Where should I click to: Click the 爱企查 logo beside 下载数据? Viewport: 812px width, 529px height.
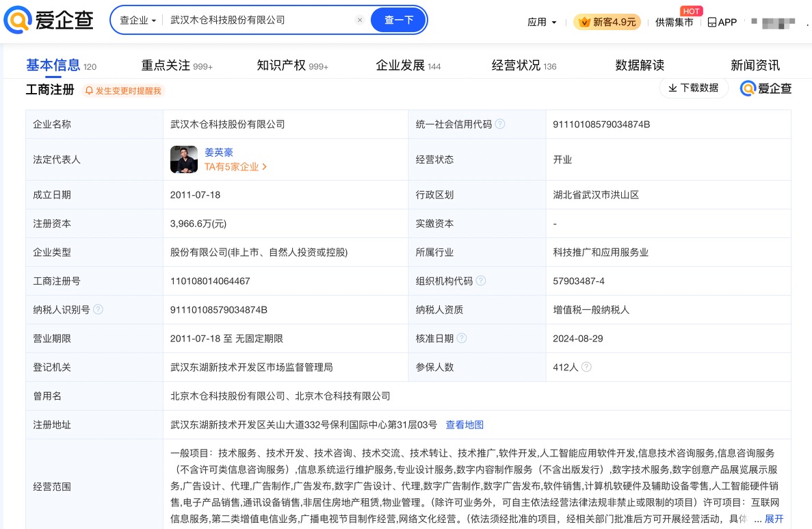(765, 88)
